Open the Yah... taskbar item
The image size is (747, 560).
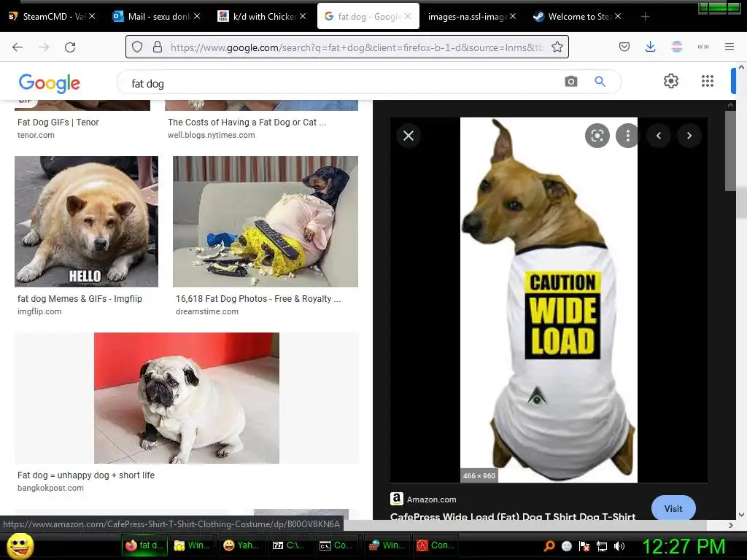[241, 545]
